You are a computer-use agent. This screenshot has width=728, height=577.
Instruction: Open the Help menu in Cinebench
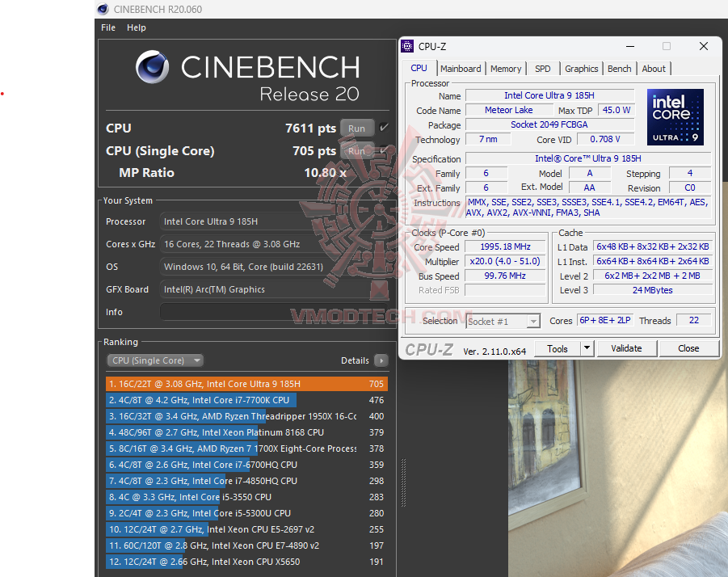click(137, 27)
